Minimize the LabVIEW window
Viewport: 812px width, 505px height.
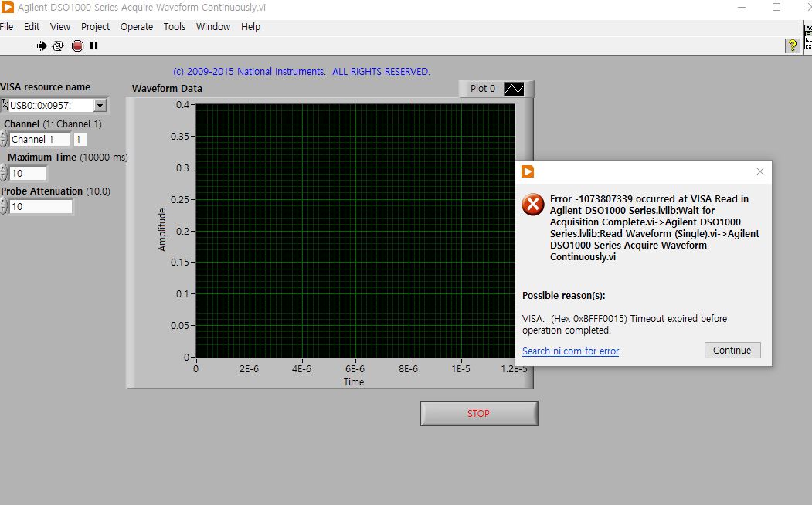click(x=742, y=7)
